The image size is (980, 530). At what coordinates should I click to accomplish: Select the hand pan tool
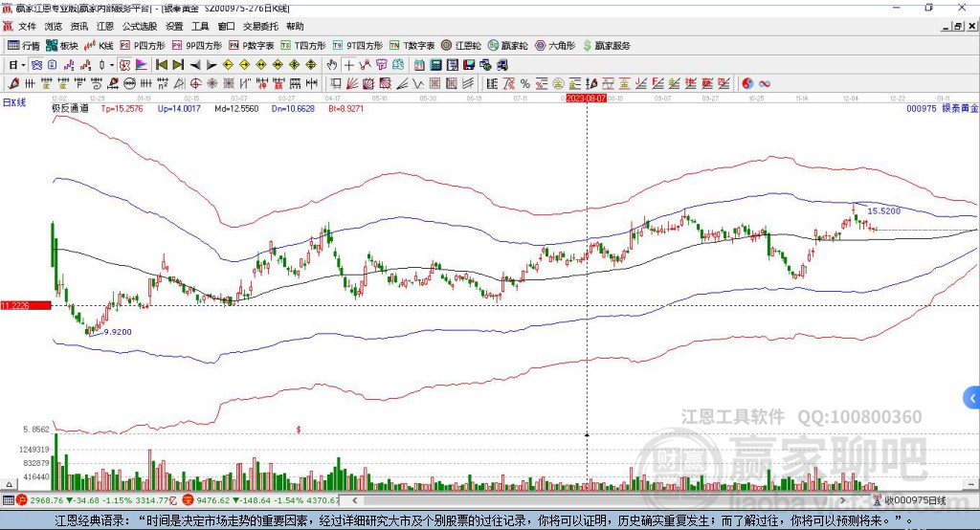(332, 65)
